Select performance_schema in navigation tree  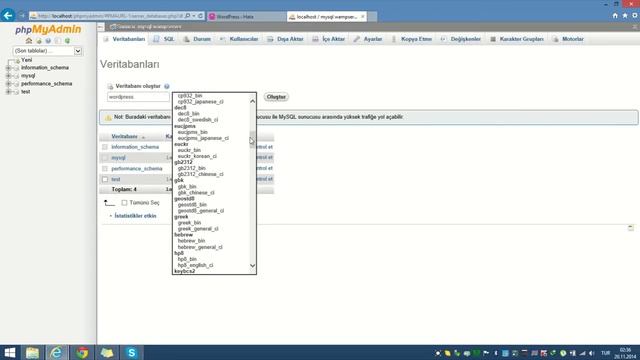pyautogui.click(x=47, y=84)
